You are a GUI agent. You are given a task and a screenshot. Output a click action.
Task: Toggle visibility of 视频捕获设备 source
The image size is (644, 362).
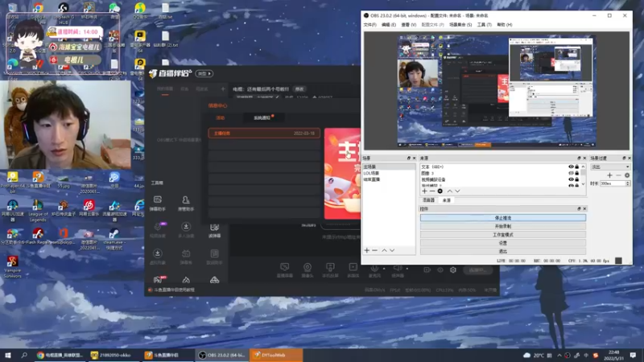pyautogui.click(x=571, y=179)
